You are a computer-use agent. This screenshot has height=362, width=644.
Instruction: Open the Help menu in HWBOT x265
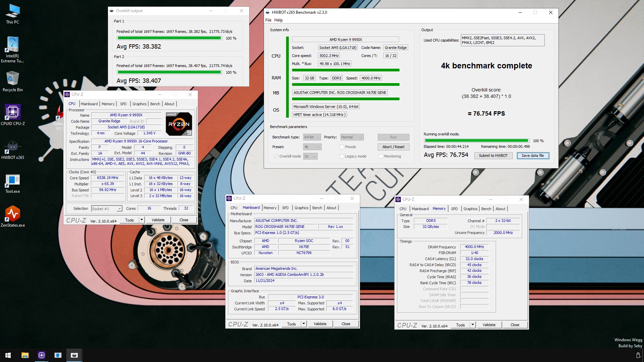(x=278, y=20)
